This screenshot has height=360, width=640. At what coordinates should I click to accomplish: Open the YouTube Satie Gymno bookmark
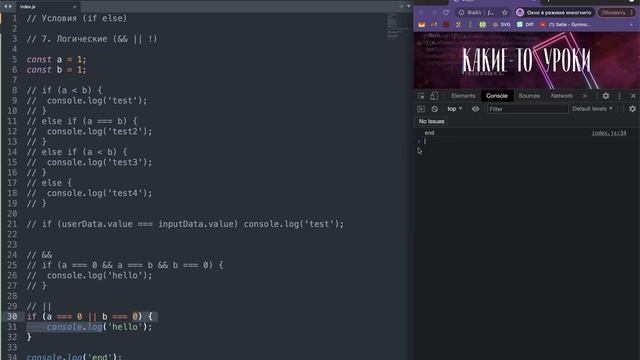point(565,25)
